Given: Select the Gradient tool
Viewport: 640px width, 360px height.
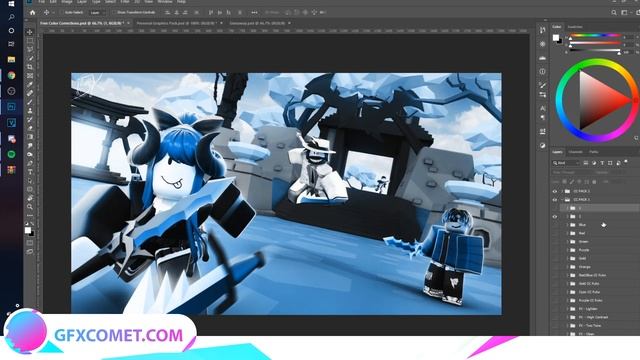Looking at the screenshot, I should pos(30,137).
